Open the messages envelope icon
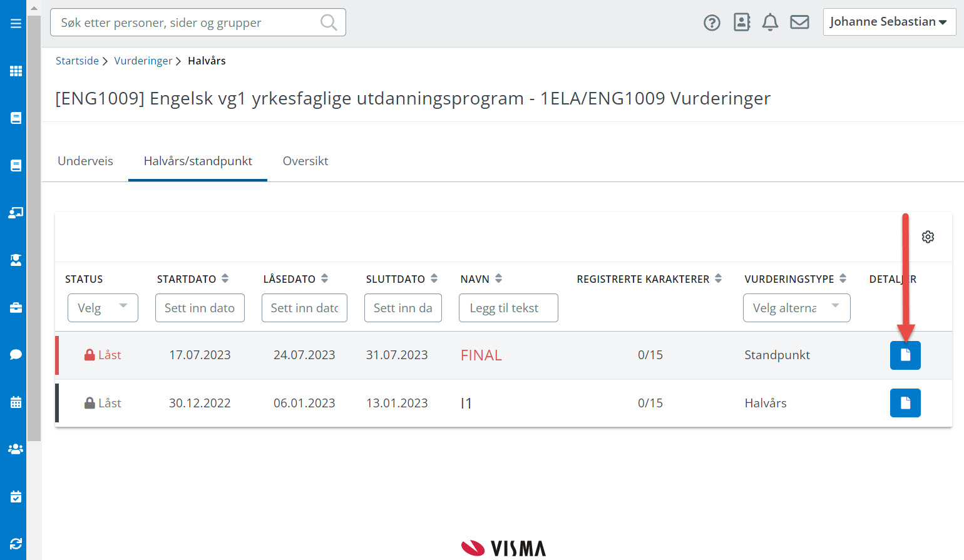This screenshot has width=964, height=560. (799, 23)
